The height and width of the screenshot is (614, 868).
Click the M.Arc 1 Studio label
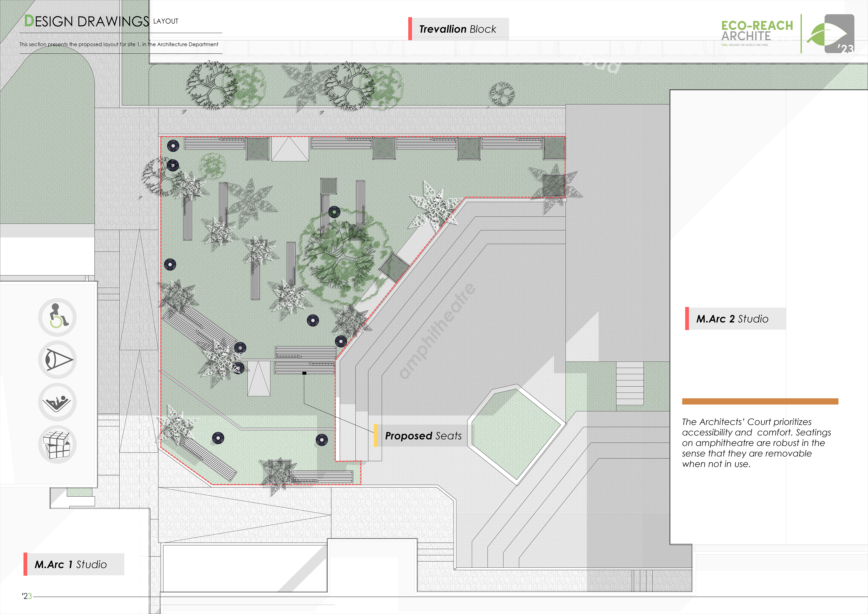coord(71,564)
